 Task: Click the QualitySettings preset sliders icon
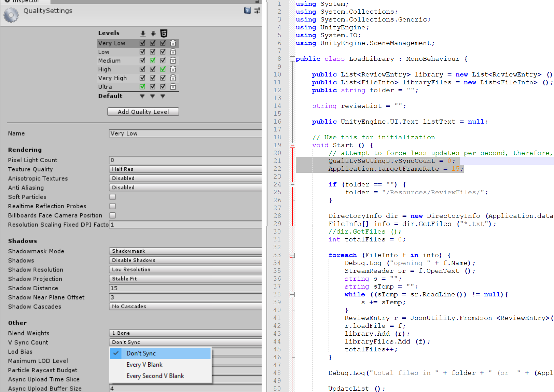257,11
